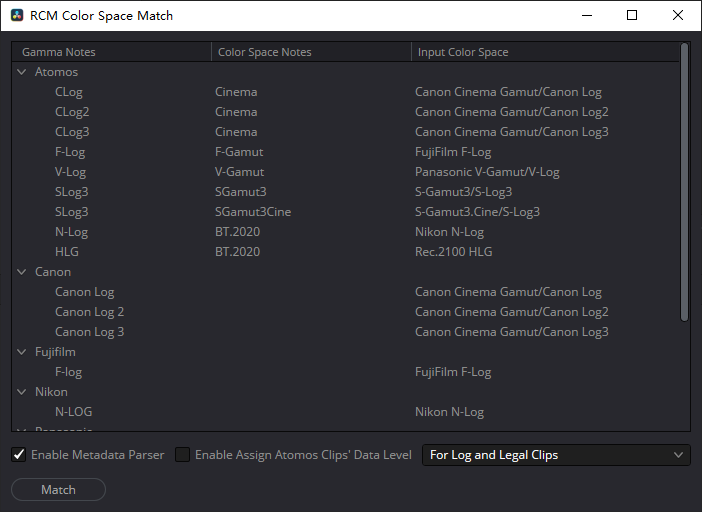This screenshot has height=512, width=702.
Task: Click BT.2020 in the HLG row
Action: 237,252
